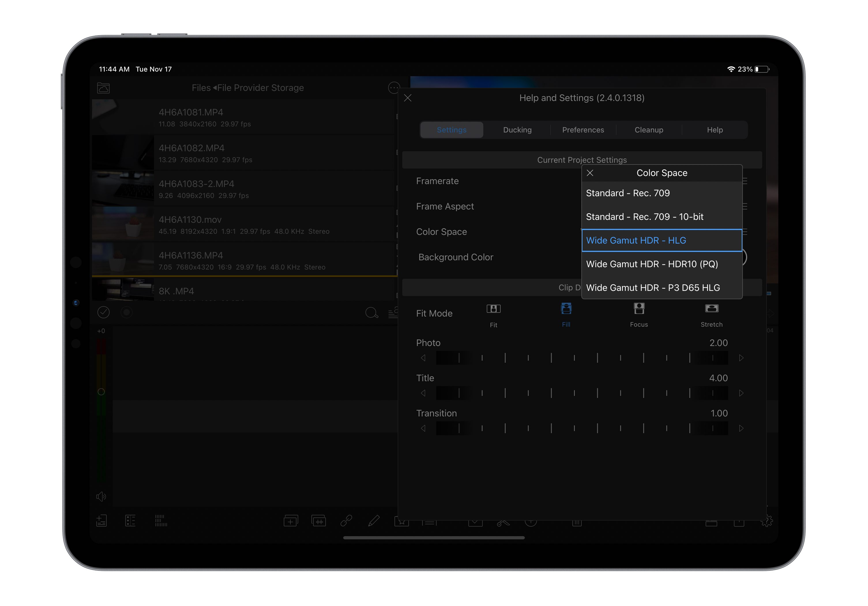Select Focus fit mode
The height and width of the screenshot is (606, 868).
coord(639,315)
